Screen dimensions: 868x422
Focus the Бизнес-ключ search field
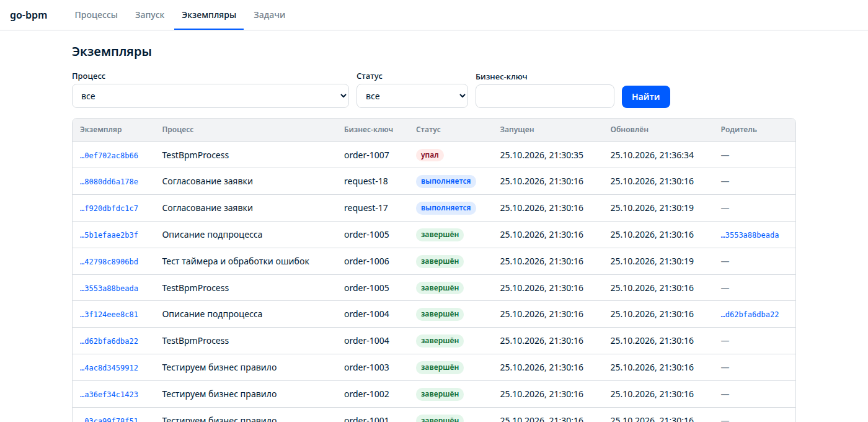pos(545,96)
